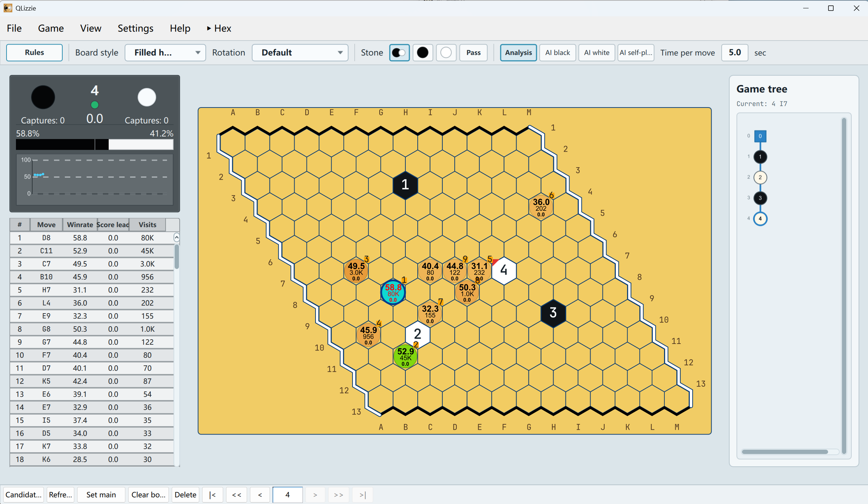This screenshot has width=868, height=504.
Task: Click white stone 4 on board
Action: coord(504,270)
